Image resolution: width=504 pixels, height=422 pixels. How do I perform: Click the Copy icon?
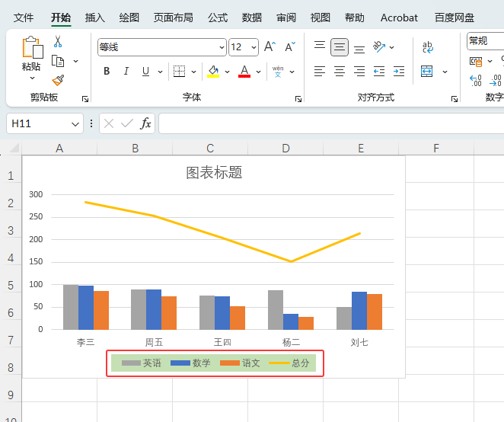click(58, 61)
